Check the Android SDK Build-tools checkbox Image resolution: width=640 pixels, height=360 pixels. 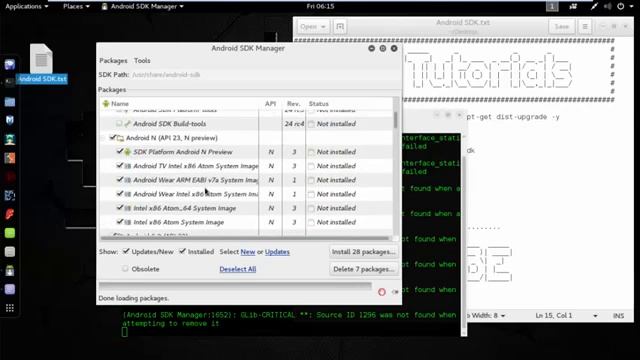click(x=119, y=124)
